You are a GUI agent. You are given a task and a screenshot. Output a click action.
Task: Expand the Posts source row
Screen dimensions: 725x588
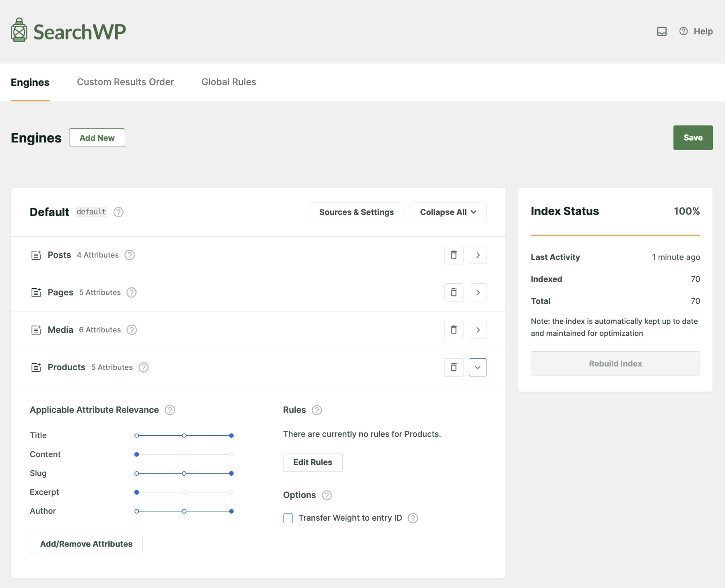point(478,255)
